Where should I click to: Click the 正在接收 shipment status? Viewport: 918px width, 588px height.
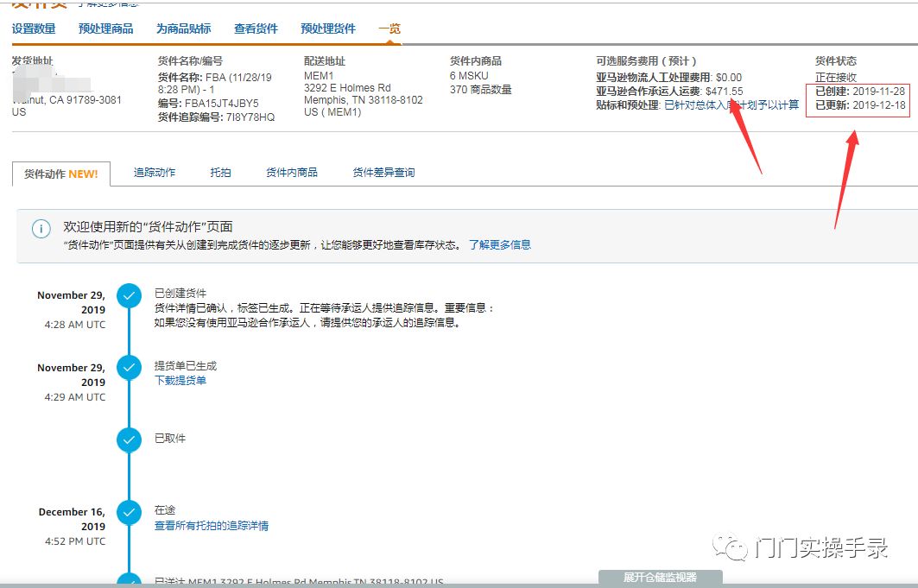[836, 77]
